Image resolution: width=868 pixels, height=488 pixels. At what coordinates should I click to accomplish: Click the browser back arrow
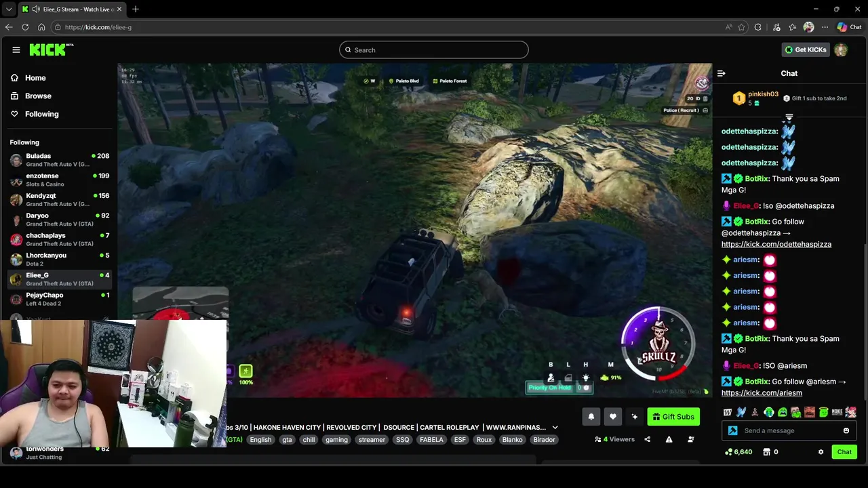[x=9, y=27]
